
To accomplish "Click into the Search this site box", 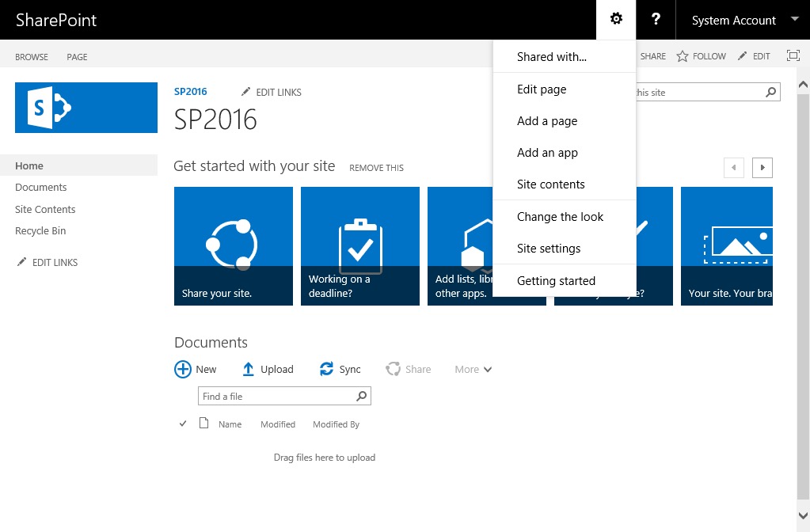I will click(x=699, y=93).
